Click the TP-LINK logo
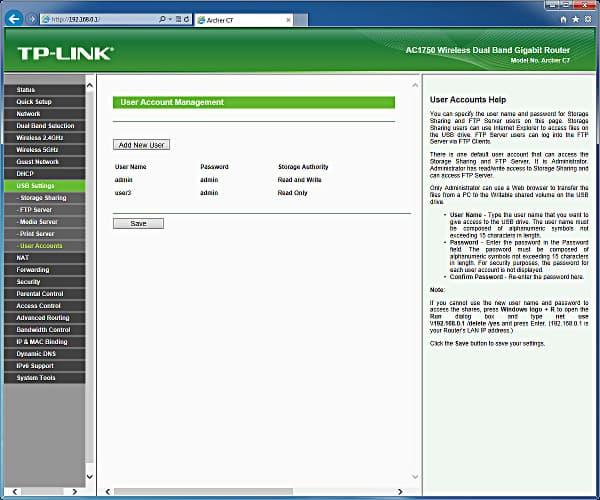Screen dimensions: 600x500 click(x=65, y=54)
